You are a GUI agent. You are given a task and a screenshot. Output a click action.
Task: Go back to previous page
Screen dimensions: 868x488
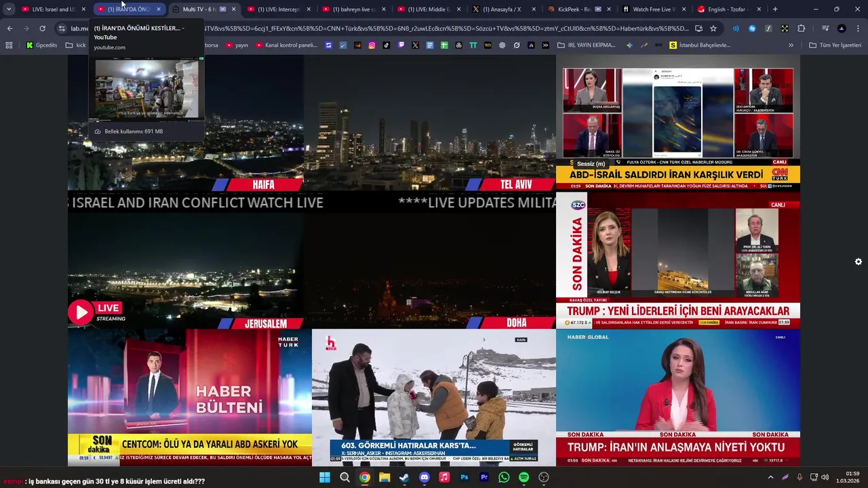point(9,28)
